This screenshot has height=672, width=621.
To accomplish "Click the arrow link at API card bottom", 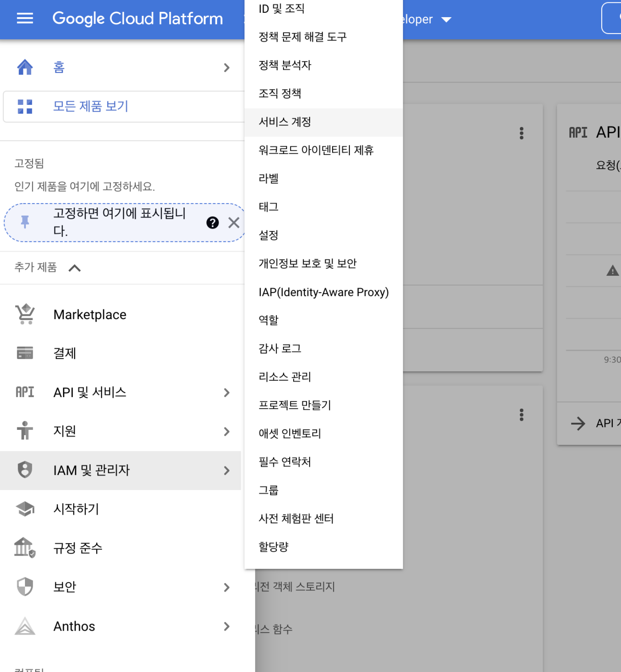I will 578,423.
